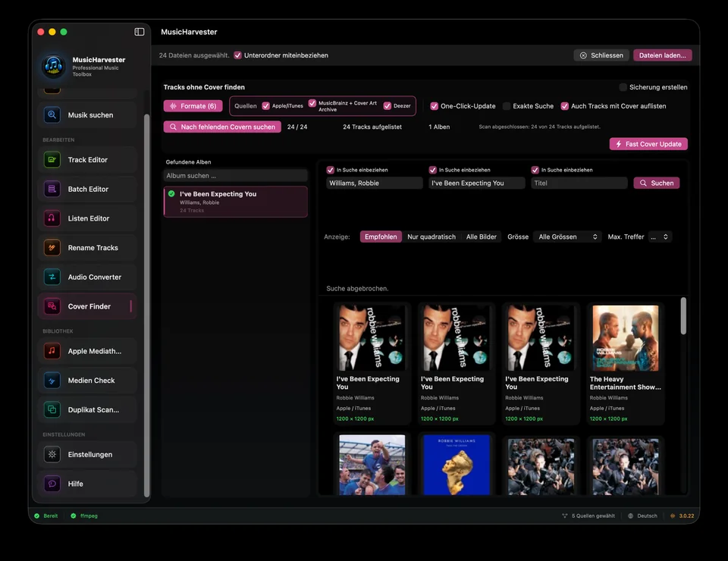
Task: Click Nach fehlenden Covern suchen button
Action: pyautogui.click(x=222, y=127)
